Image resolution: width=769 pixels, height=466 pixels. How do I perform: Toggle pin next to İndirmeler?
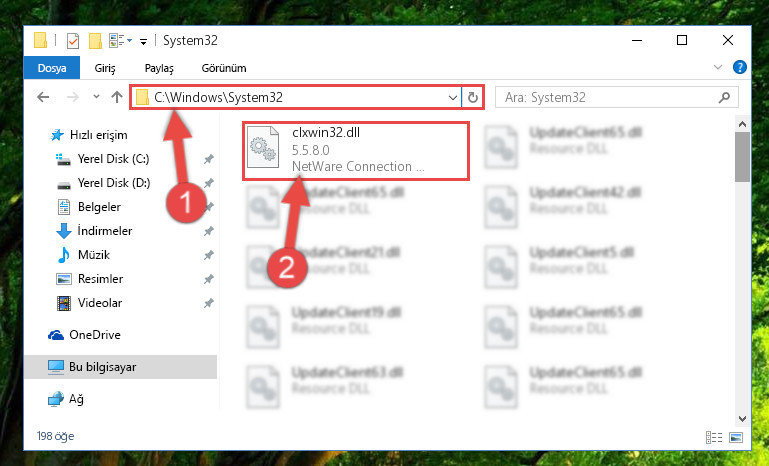click(209, 231)
